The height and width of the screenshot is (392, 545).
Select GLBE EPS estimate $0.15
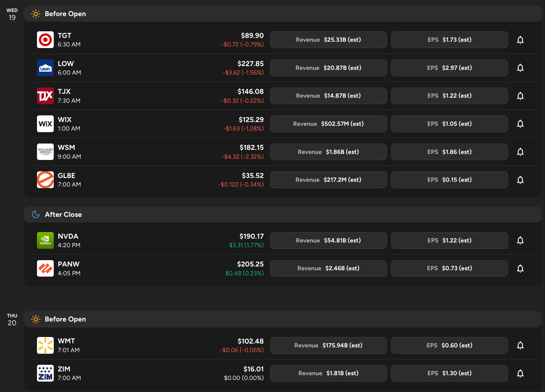point(449,180)
